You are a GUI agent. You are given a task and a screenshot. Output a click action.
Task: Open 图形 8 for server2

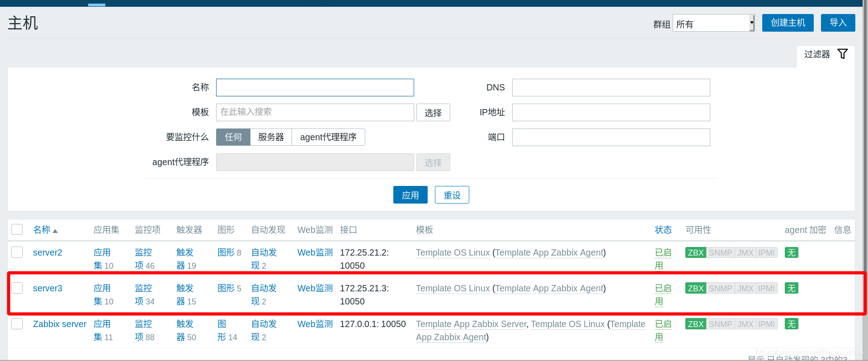click(226, 252)
